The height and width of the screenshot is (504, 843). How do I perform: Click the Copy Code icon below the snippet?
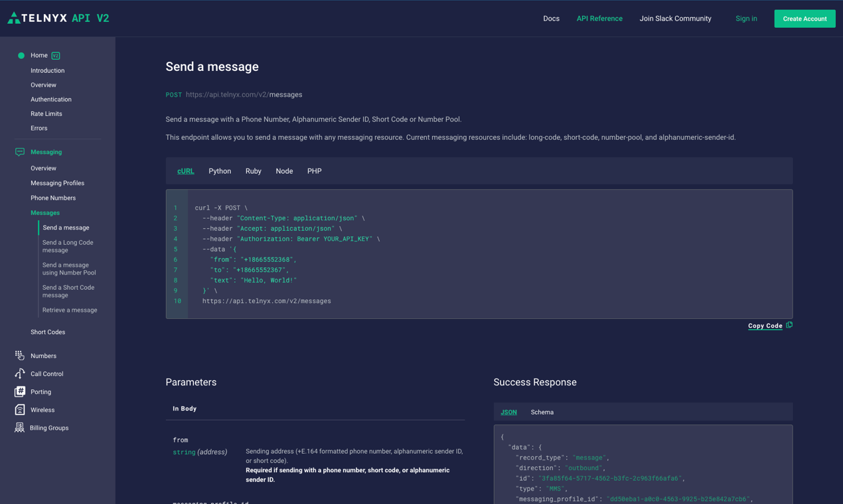pos(788,325)
